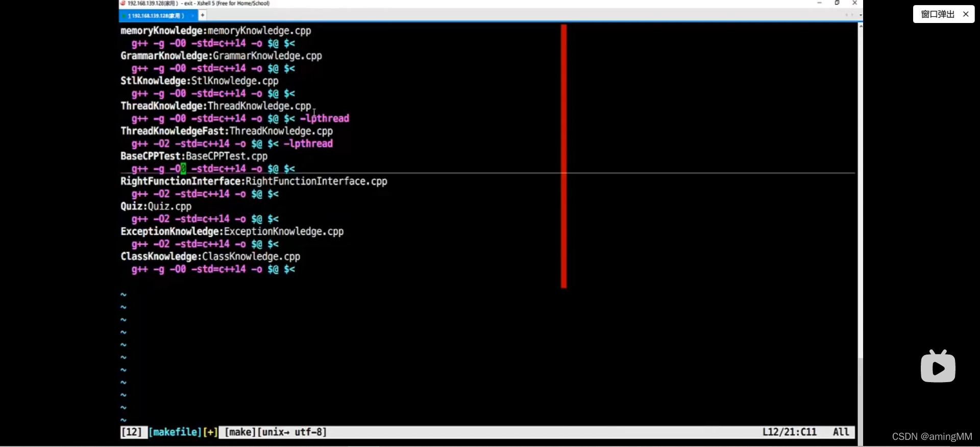980x447 pixels.
Task: Click [unix→ utf-8] in status line
Action: pos(292,432)
